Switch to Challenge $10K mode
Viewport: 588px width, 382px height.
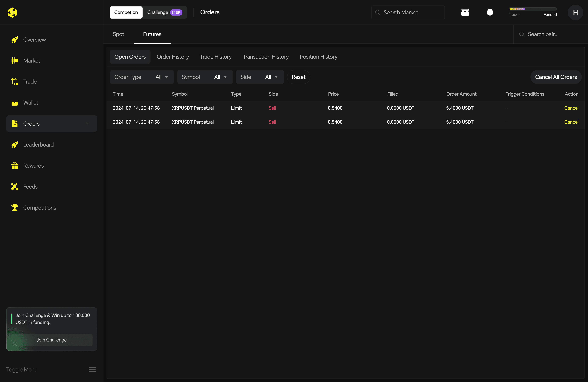click(x=164, y=12)
